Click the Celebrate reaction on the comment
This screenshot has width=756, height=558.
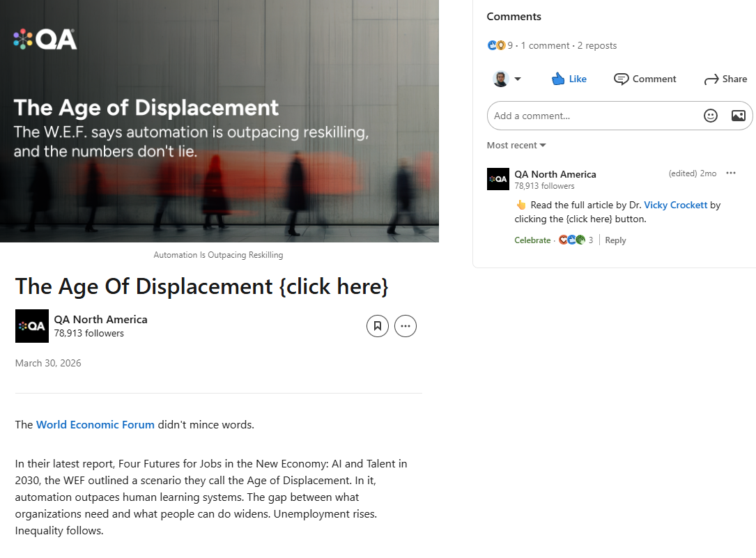pyautogui.click(x=532, y=240)
